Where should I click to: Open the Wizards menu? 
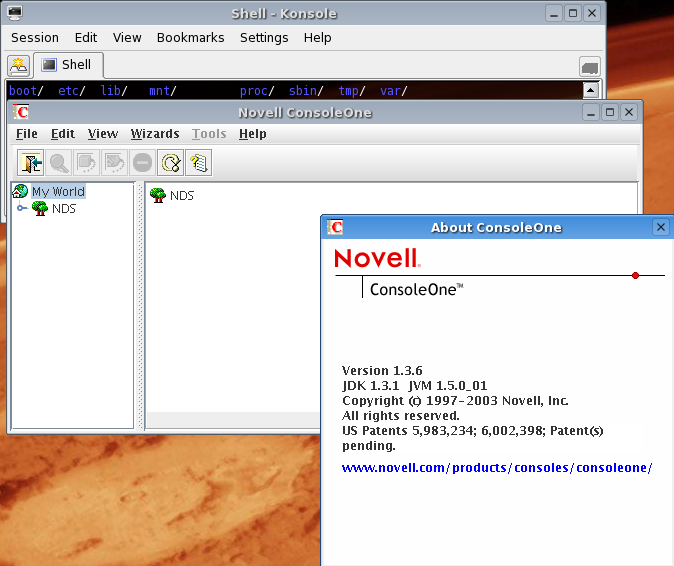click(x=155, y=134)
